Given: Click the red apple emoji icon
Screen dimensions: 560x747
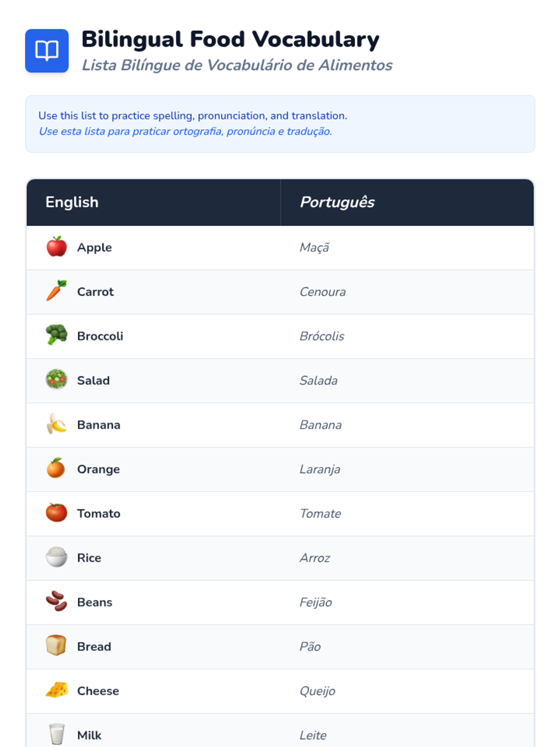Looking at the screenshot, I should pyautogui.click(x=56, y=247).
